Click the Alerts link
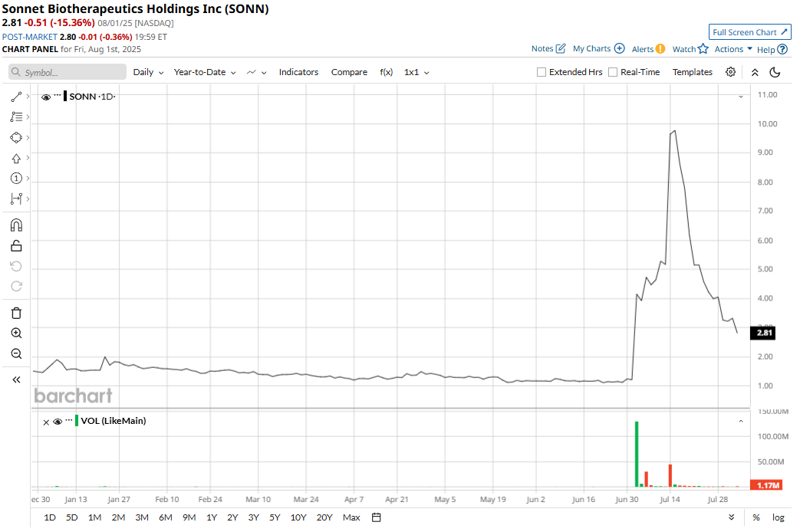Viewport: 800px width, 532px height. click(642, 49)
